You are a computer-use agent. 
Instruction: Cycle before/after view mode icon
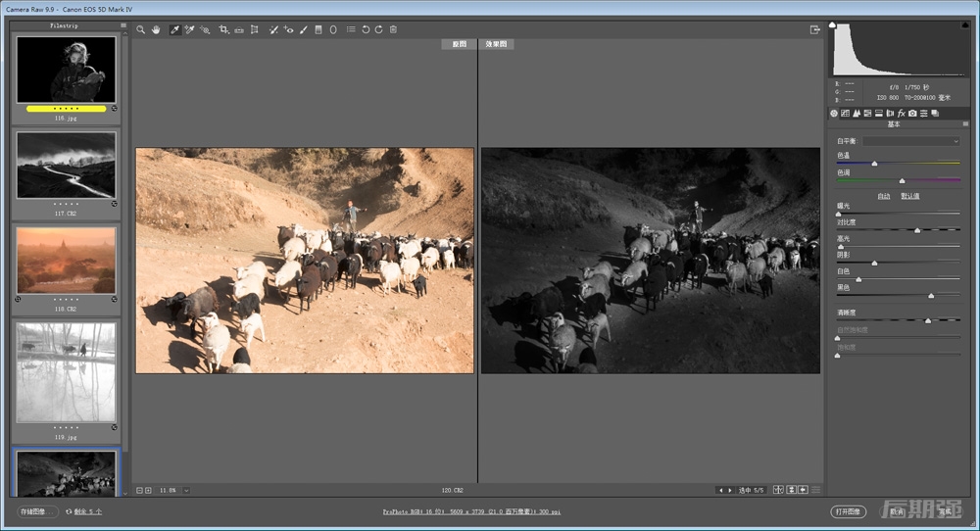pyautogui.click(x=779, y=490)
